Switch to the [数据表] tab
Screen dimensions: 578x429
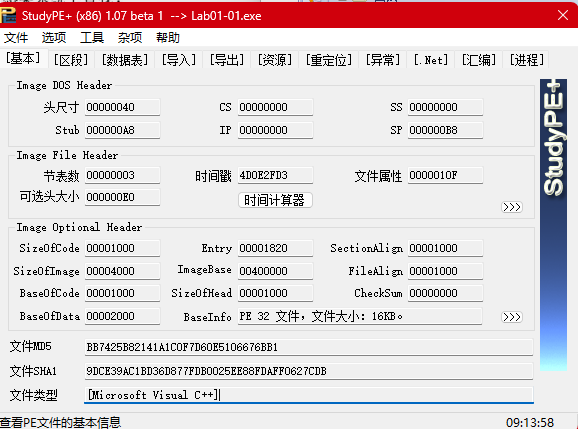125,60
